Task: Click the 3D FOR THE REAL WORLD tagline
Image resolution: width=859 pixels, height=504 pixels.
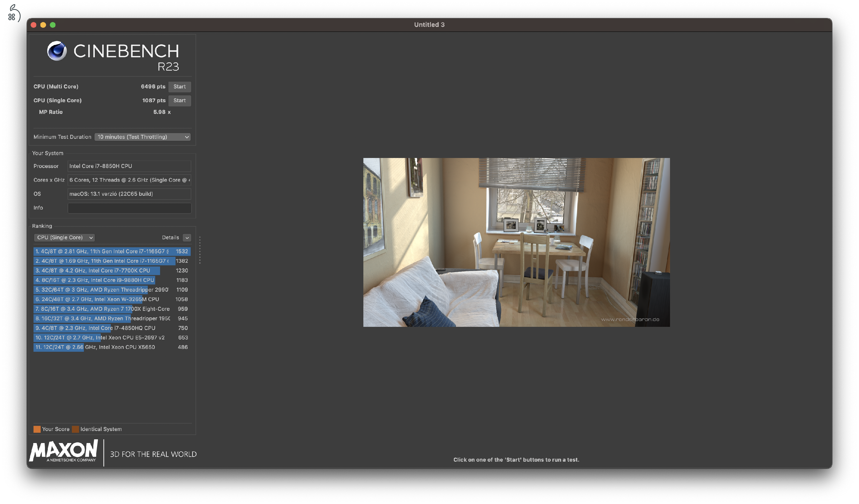Action: click(x=153, y=454)
